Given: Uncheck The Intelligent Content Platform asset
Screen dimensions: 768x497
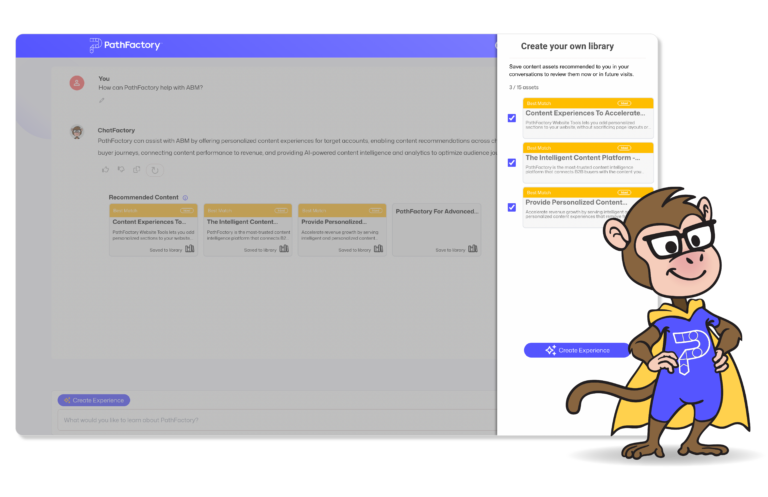Looking at the screenshot, I should point(512,163).
